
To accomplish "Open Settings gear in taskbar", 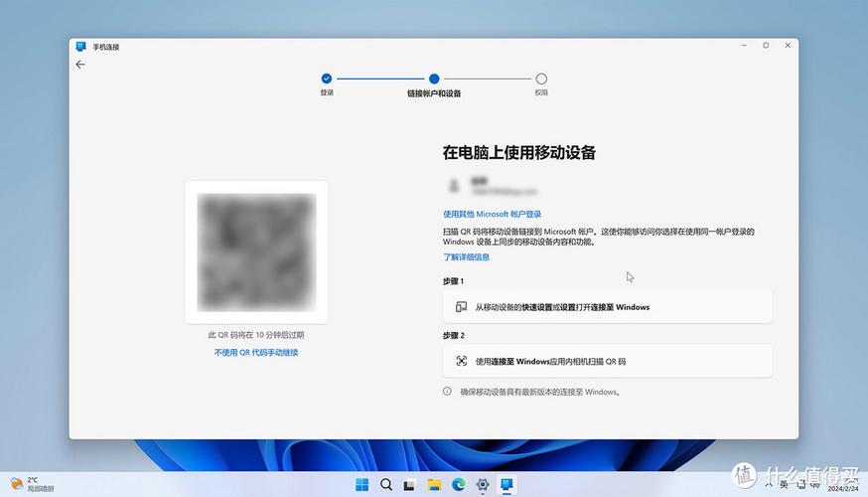I will tap(483, 485).
